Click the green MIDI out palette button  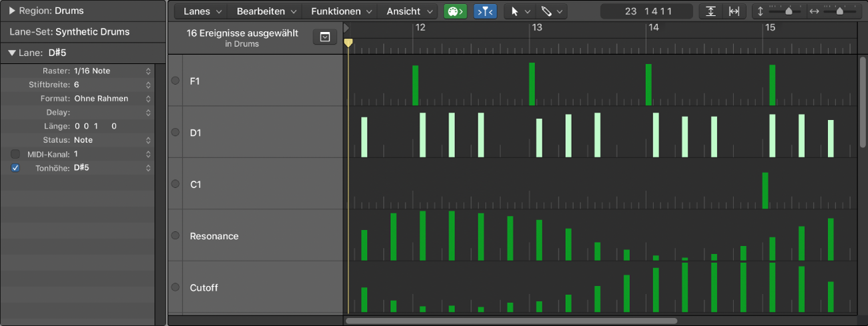(x=455, y=11)
